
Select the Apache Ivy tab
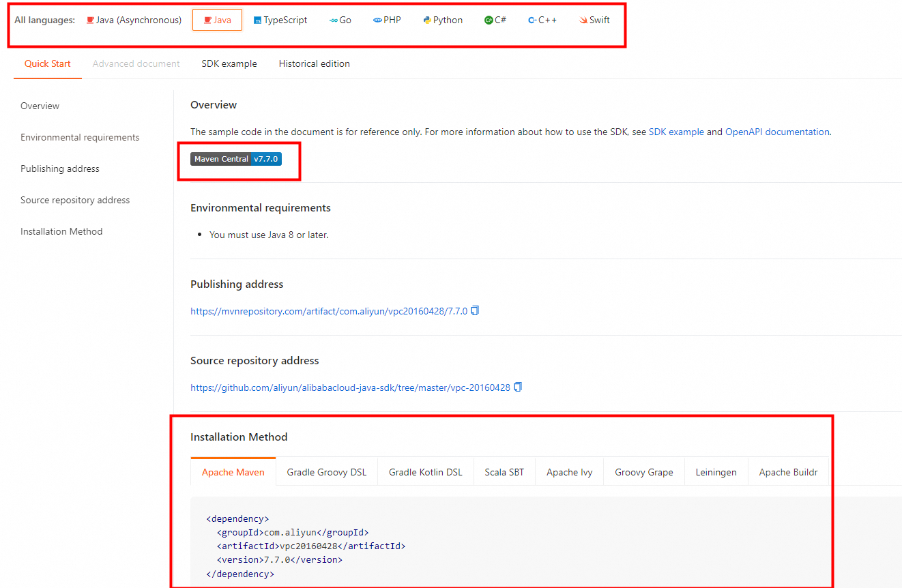570,472
